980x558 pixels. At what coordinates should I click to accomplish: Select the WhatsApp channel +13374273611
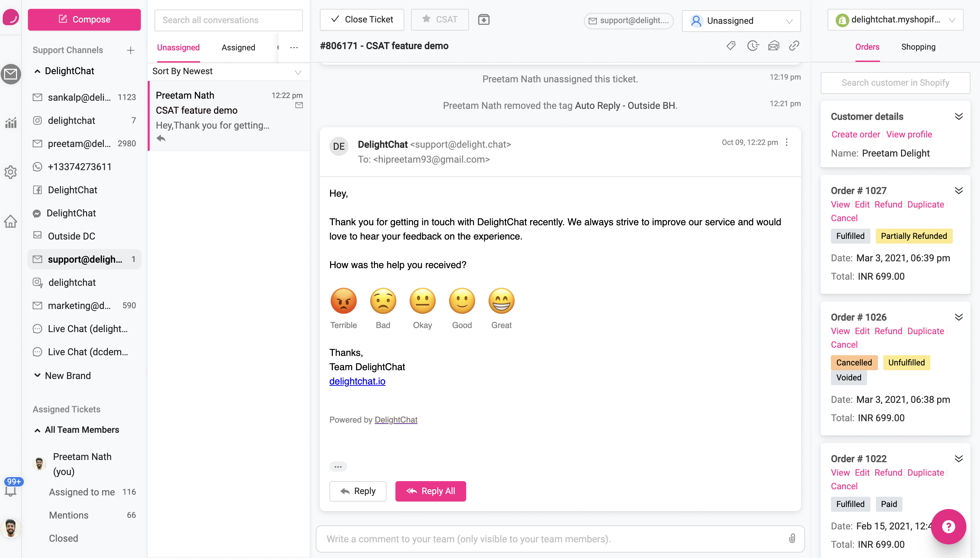79,166
